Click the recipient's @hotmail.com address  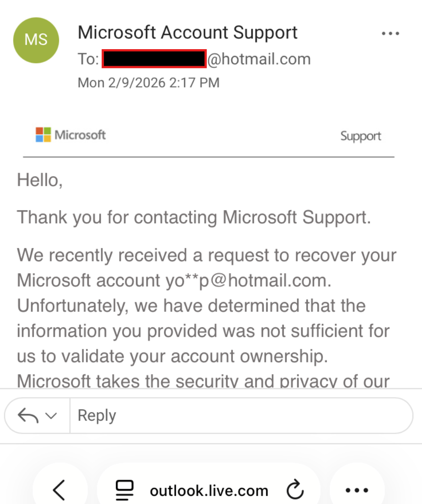coord(259,59)
